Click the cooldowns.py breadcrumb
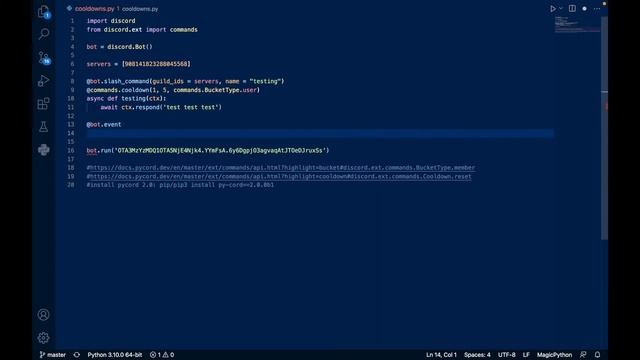The image size is (640, 360). pos(140,9)
